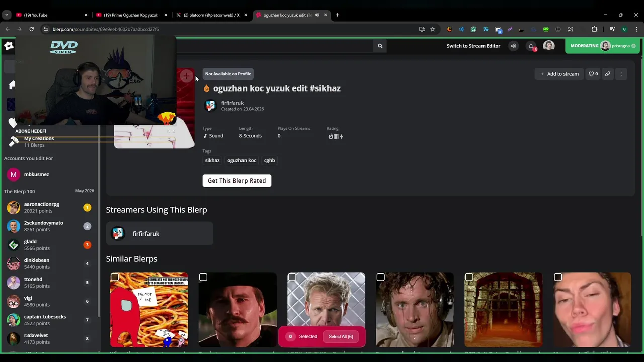
Task: Click the search magnifier icon
Action: pos(380,46)
